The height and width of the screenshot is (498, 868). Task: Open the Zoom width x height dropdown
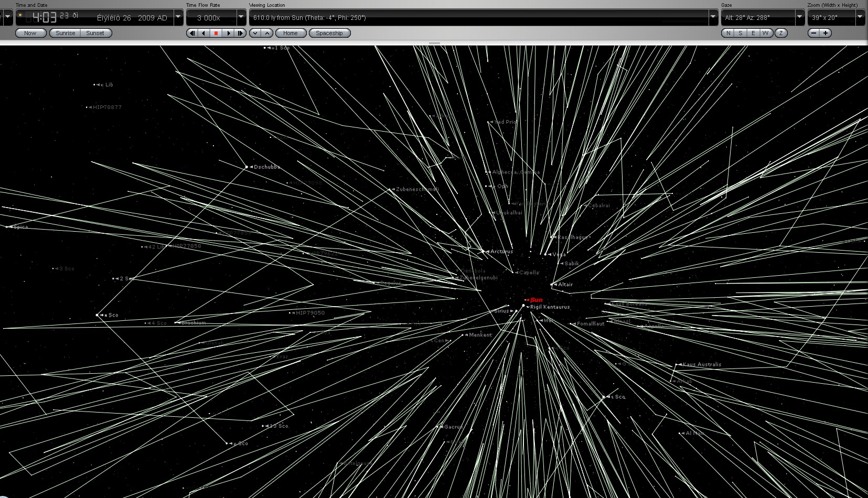coord(860,17)
